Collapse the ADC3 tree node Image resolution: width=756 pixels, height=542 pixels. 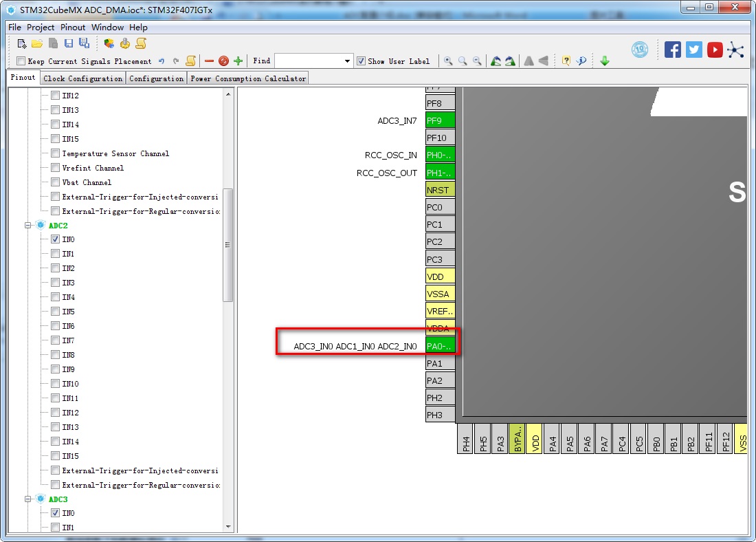[x=27, y=499]
